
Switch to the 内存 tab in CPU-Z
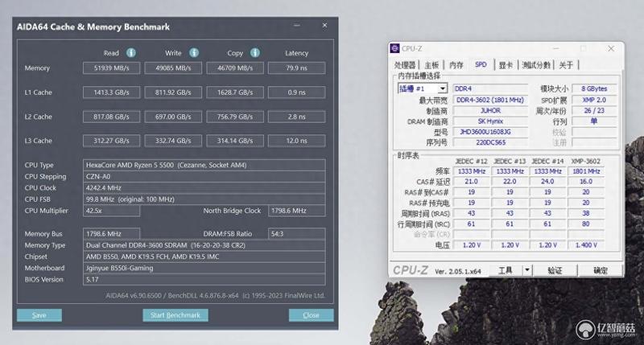(456, 65)
